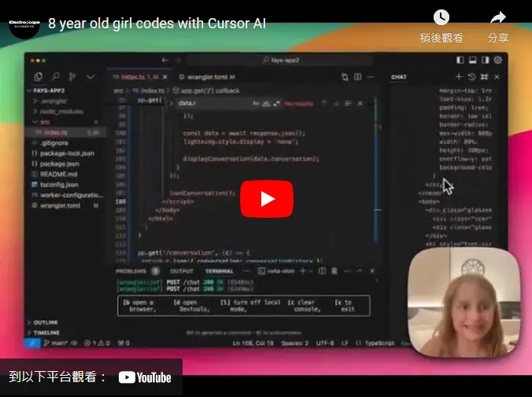Toggle the secondary sidebar layout icon

coord(486,60)
